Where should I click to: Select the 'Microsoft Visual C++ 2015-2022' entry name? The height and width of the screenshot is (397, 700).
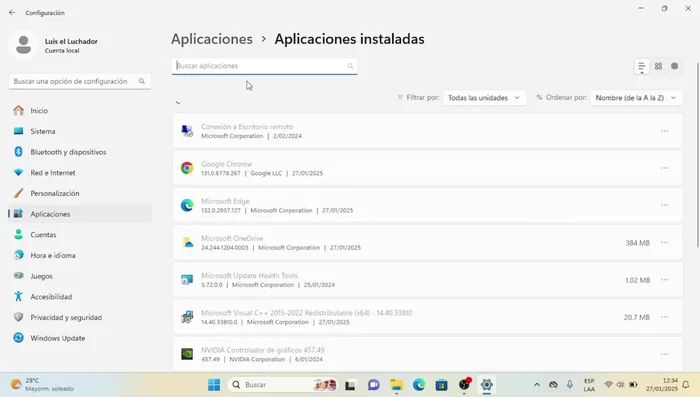(x=306, y=313)
